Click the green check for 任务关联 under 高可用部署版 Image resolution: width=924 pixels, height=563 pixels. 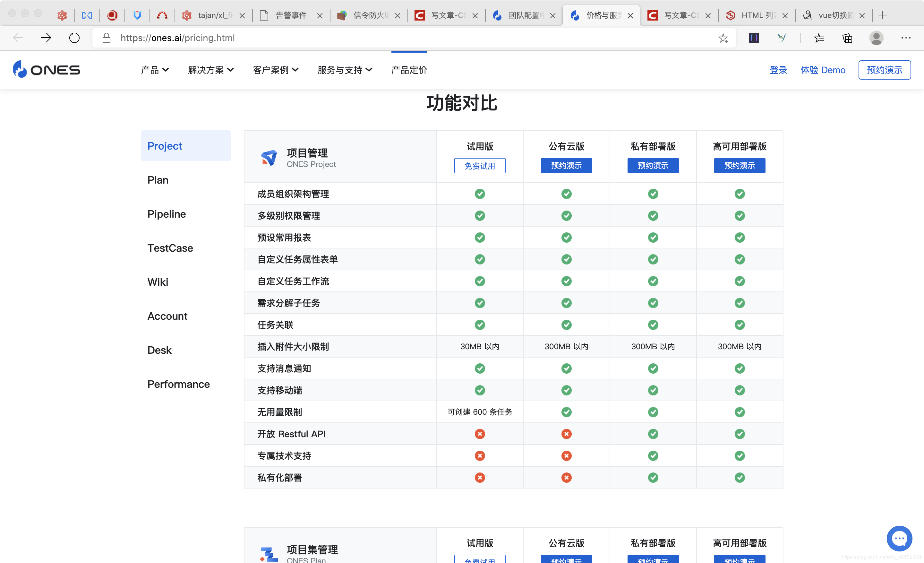click(740, 325)
